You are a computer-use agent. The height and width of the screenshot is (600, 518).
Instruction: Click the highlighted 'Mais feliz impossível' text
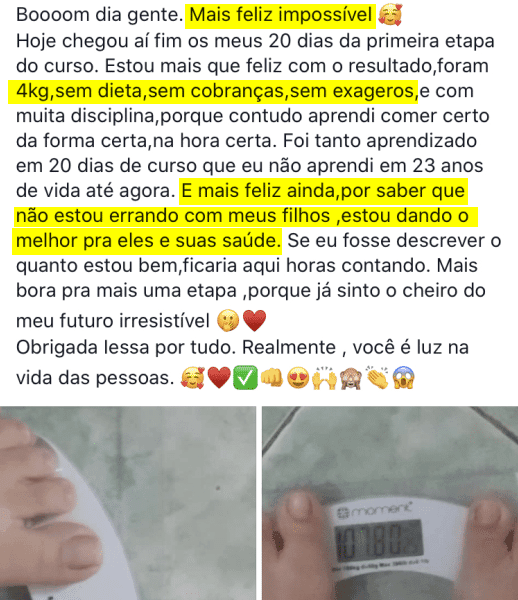280,15
